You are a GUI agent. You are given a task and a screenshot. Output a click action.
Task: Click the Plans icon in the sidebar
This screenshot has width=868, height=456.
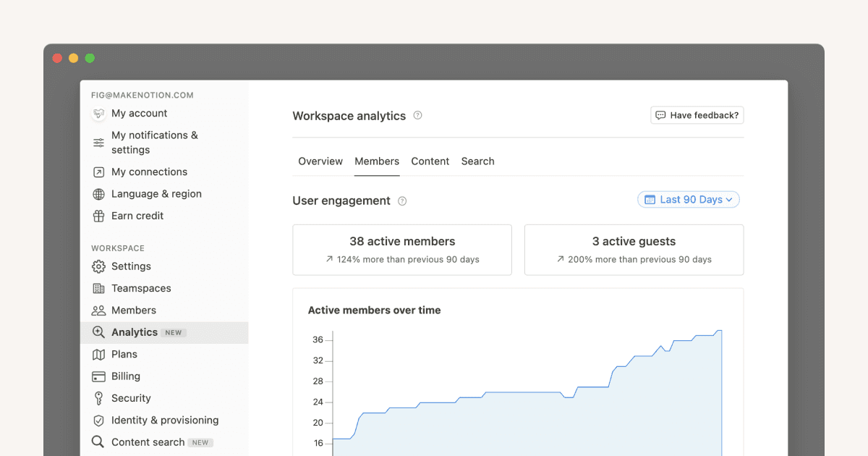pos(98,354)
